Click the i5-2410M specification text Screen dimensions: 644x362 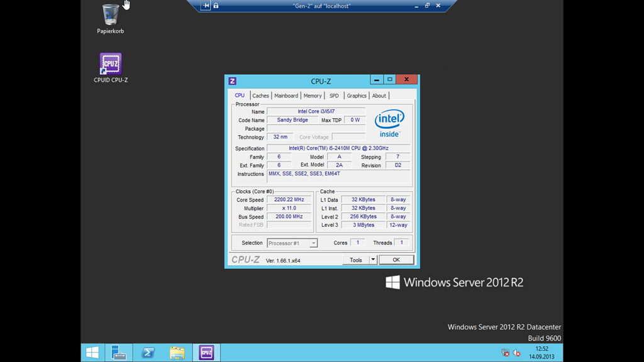338,148
